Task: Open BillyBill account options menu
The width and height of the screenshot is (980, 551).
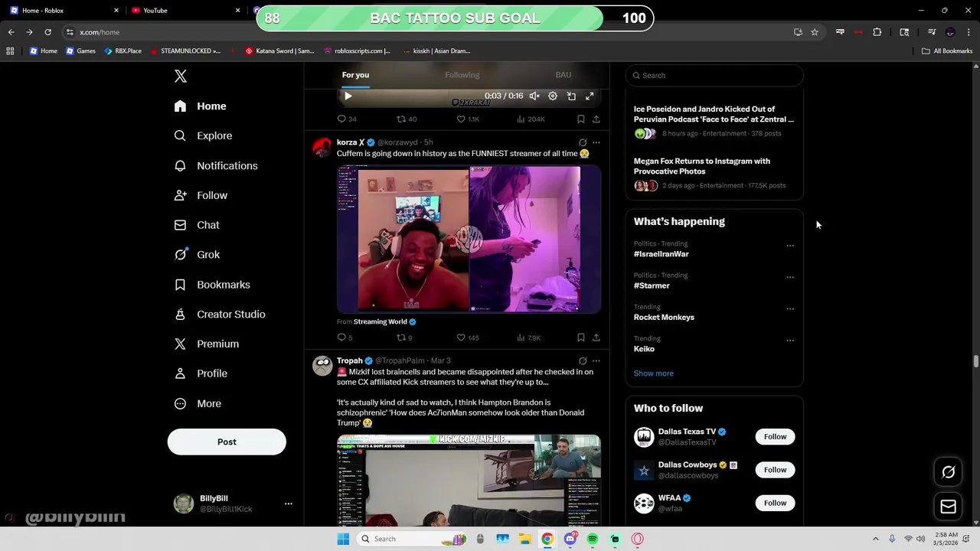Action: click(x=289, y=504)
